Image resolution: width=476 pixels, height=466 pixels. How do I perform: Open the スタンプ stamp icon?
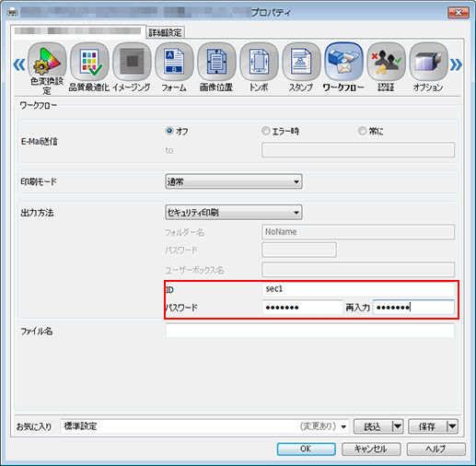(301, 63)
